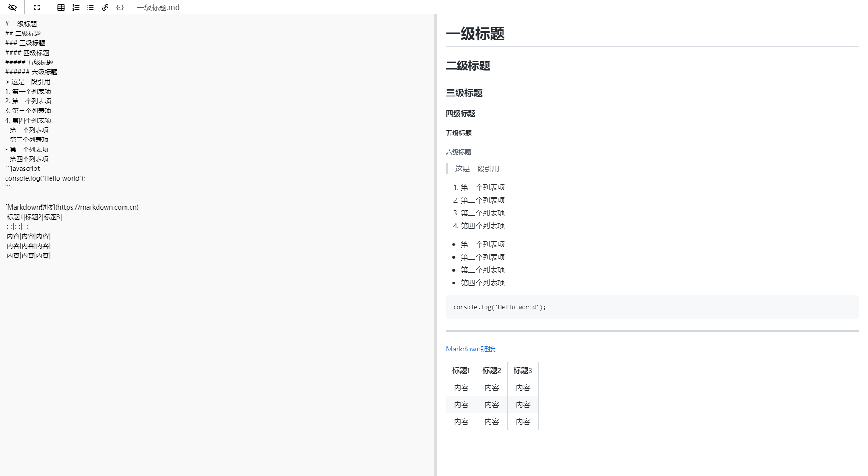
Task: Click the rendered 四级标题 heading in the preview
Action: tap(461, 113)
